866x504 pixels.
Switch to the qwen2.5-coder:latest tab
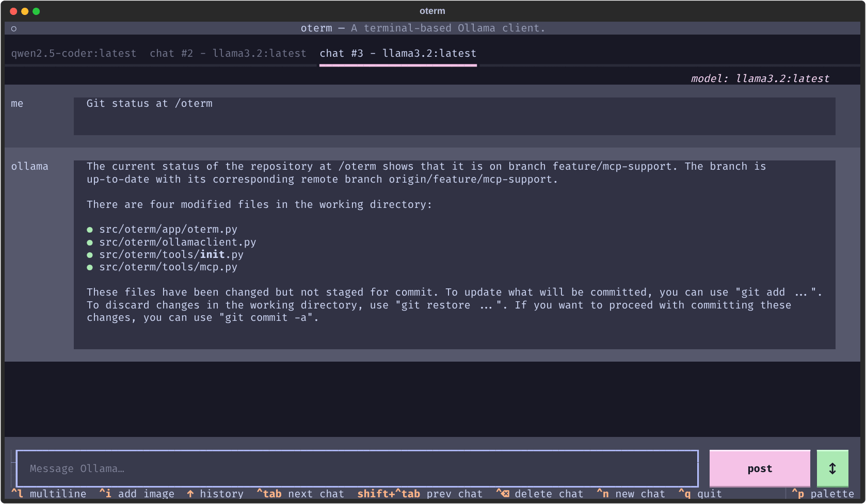coord(73,53)
